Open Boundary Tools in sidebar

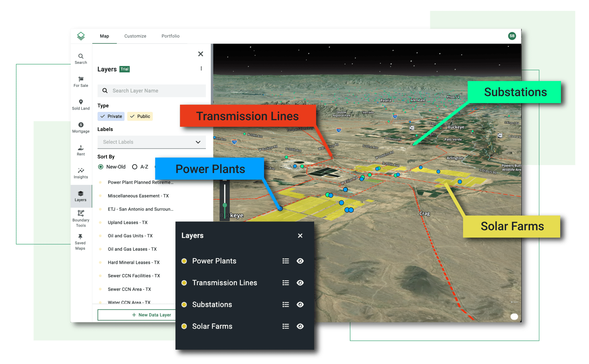click(81, 219)
